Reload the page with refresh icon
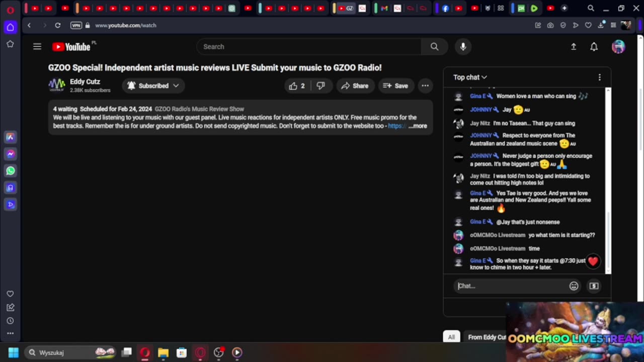644x362 pixels. [58, 25]
